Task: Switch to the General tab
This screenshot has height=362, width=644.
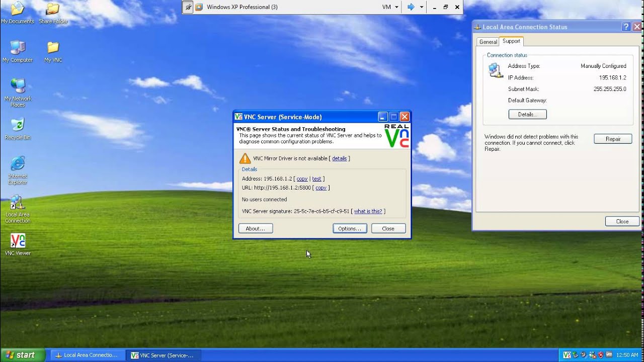Action: [488, 42]
